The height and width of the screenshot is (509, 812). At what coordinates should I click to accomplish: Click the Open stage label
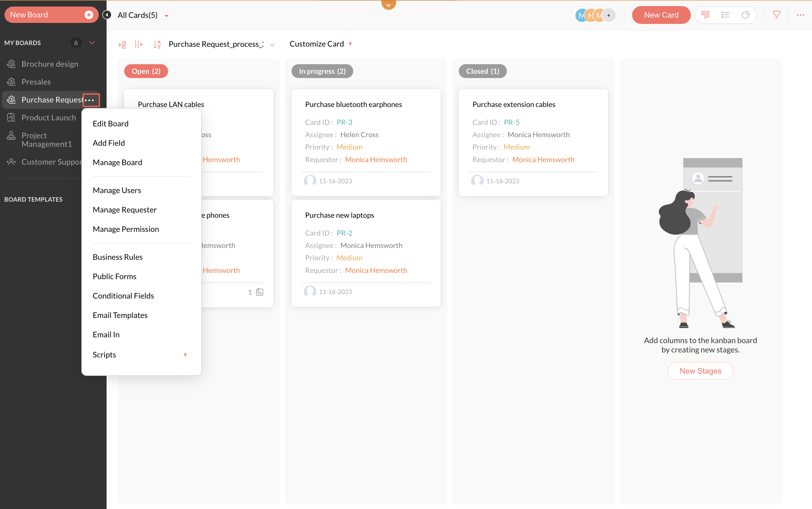(x=146, y=71)
